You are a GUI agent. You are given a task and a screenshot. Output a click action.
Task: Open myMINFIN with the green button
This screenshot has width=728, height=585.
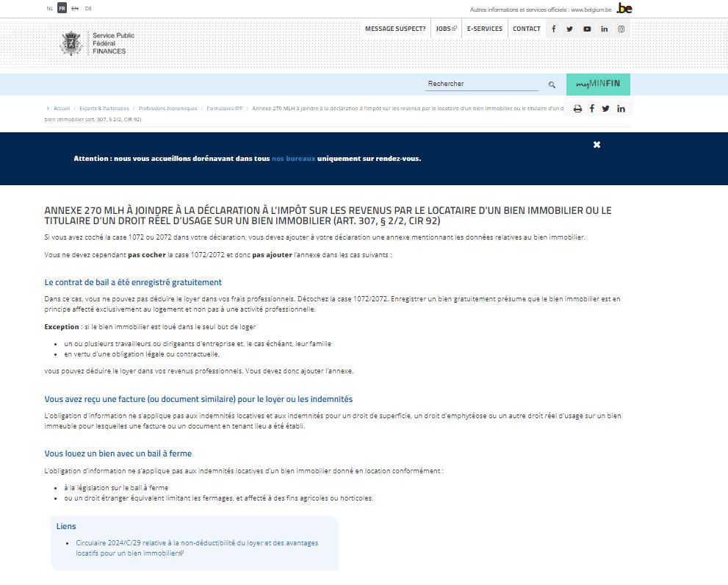598,84
